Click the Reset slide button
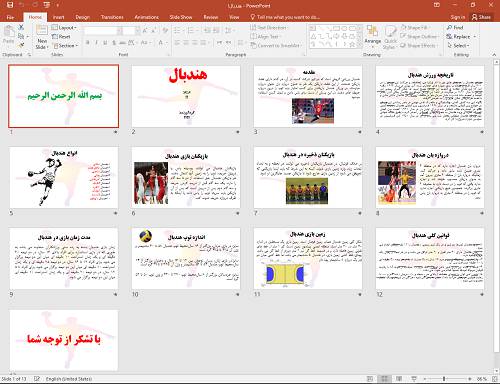 pos(61,37)
